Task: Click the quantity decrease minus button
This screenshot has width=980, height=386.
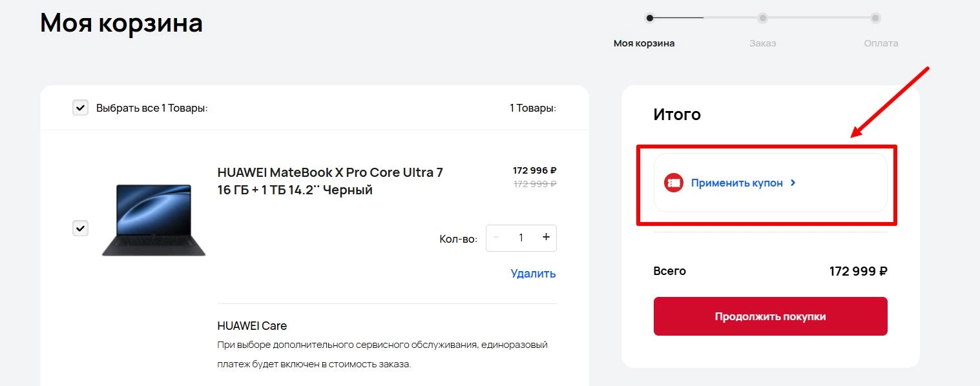Action: [x=496, y=238]
